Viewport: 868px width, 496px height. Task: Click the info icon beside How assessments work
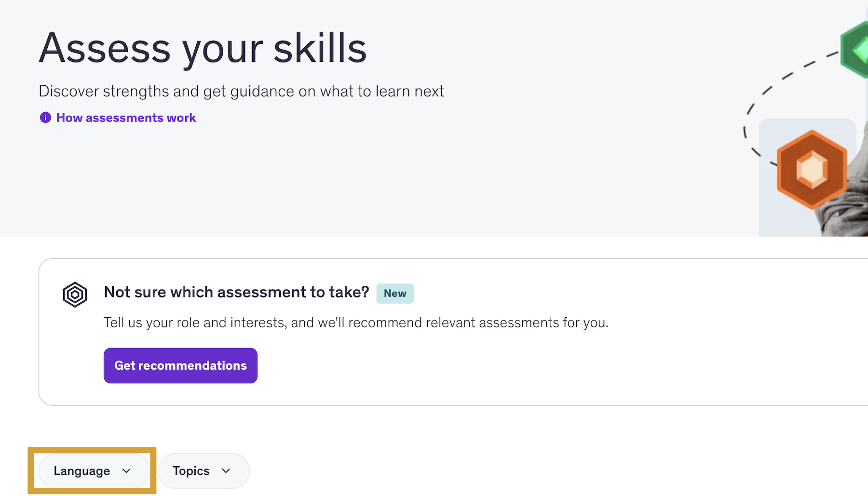[x=45, y=118]
